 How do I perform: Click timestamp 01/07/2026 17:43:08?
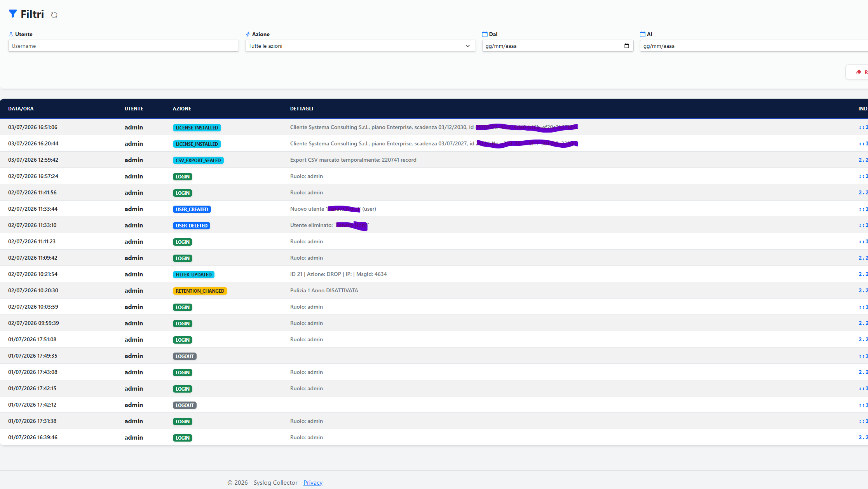click(x=33, y=372)
